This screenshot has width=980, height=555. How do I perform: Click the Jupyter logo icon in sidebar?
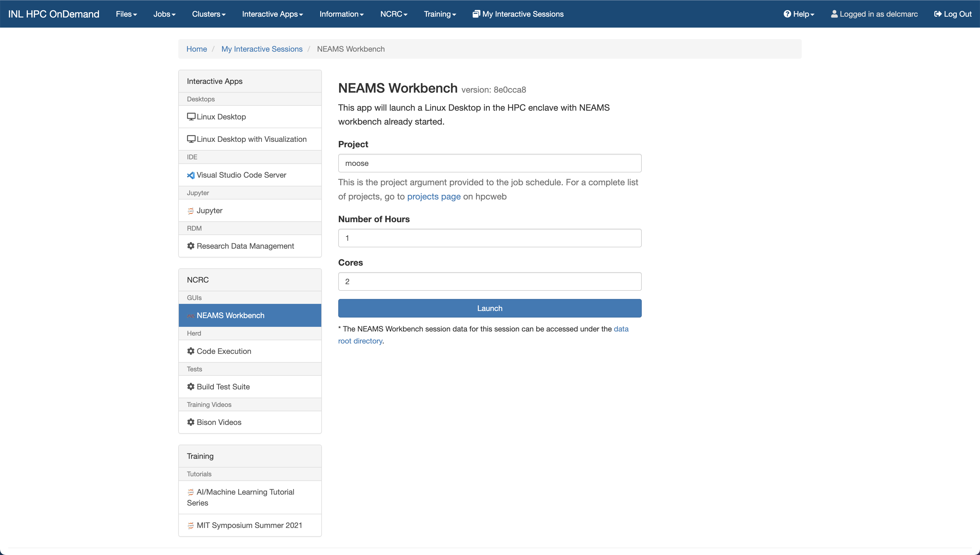(x=191, y=211)
